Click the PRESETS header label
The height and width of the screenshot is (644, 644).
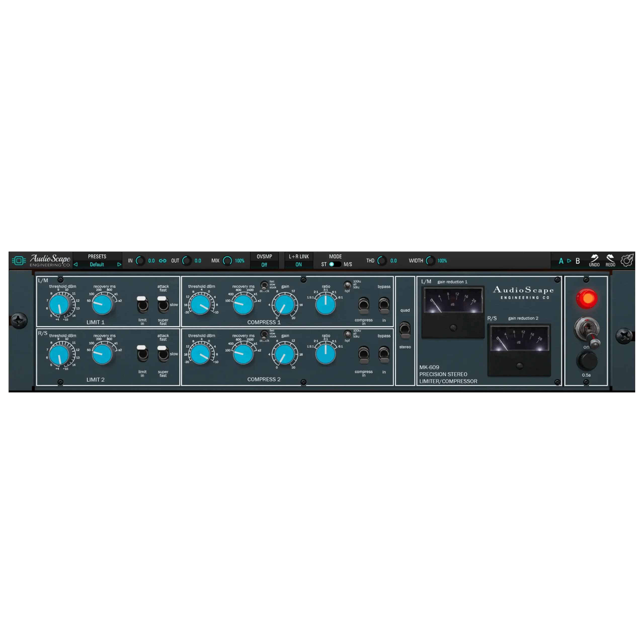pyautogui.click(x=97, y=256)
